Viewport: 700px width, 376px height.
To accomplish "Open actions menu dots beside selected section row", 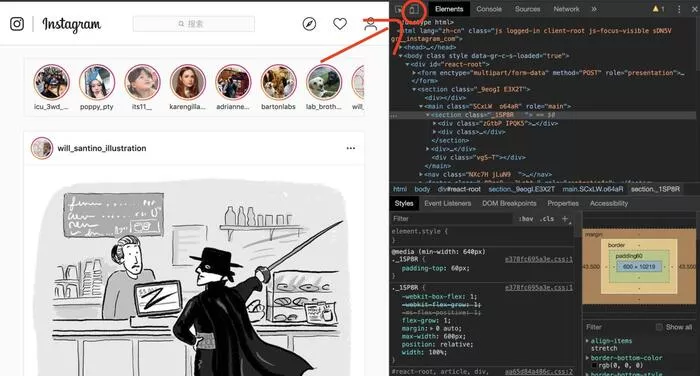I will coord(394,115).
